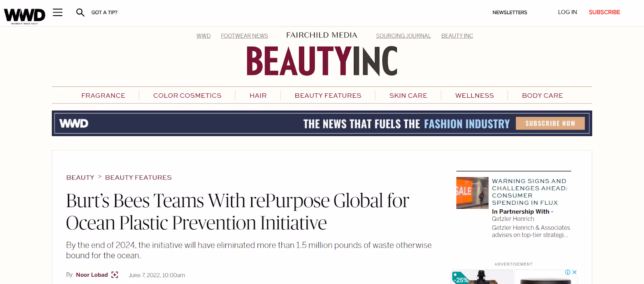644x284 pixels.
Task: Select the Skin Care menu item
Action: [x=408, y=95]
